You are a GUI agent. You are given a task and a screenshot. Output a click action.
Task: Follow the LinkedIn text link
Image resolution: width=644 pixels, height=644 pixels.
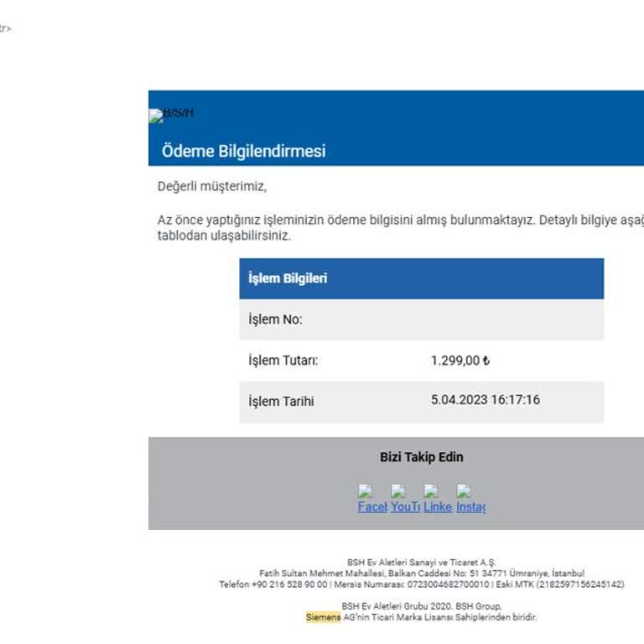coord(438,506)
